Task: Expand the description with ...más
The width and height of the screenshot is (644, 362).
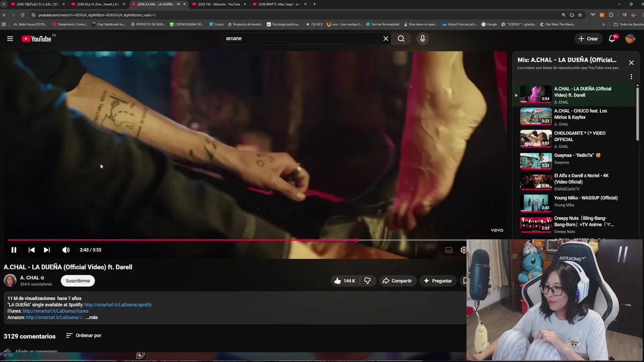Action: (92, 318)
